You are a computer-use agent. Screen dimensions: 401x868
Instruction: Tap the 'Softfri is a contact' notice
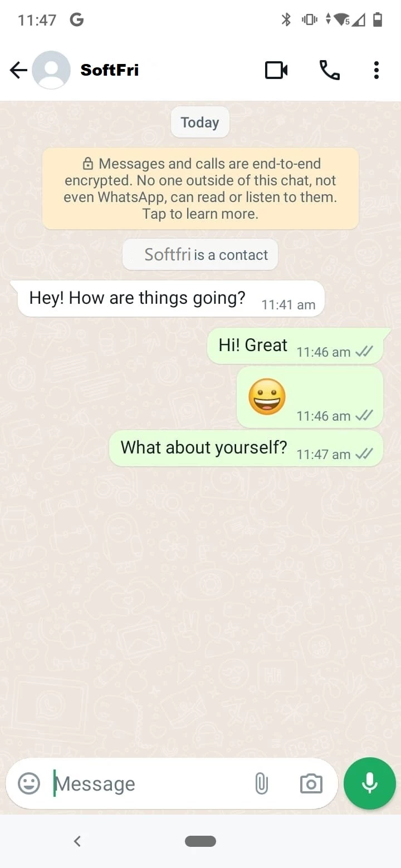click(x=200, y=255)
